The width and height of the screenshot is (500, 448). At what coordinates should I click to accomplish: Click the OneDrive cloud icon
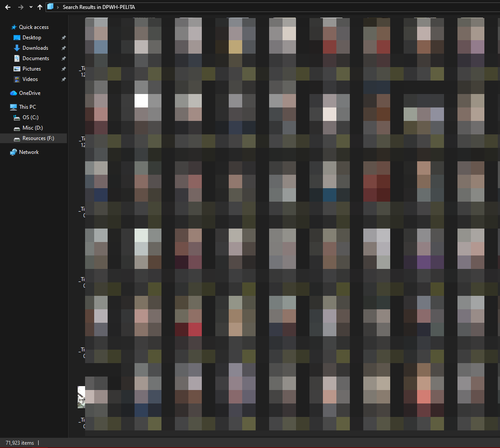click(14, 93)
